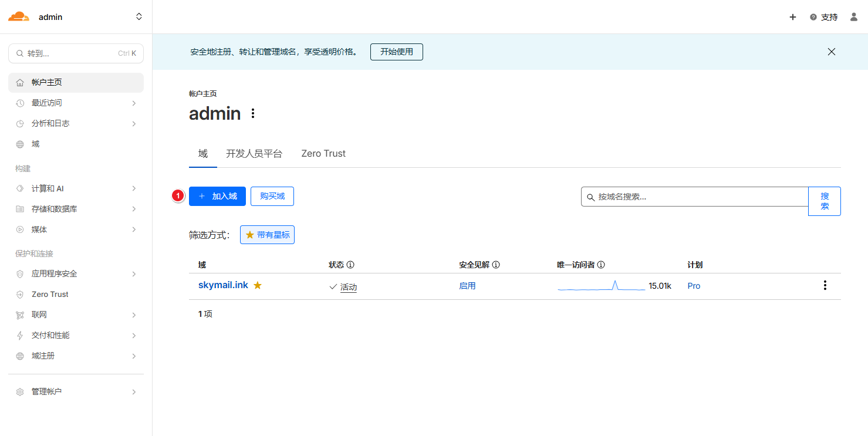The image size is (868, 436).
Task: Click info icon beside 唯一访问者 column
Action: pos(601,265)
